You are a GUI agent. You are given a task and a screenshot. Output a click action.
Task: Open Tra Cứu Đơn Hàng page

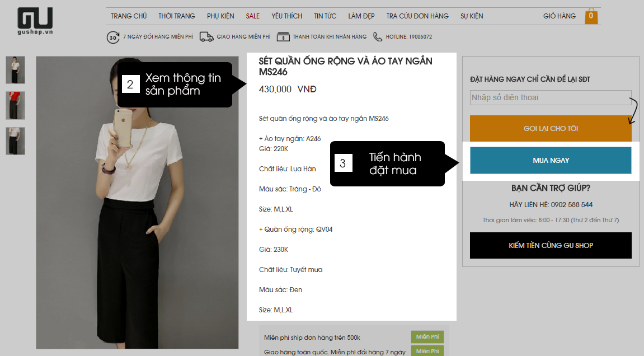(x=417, y=16)
